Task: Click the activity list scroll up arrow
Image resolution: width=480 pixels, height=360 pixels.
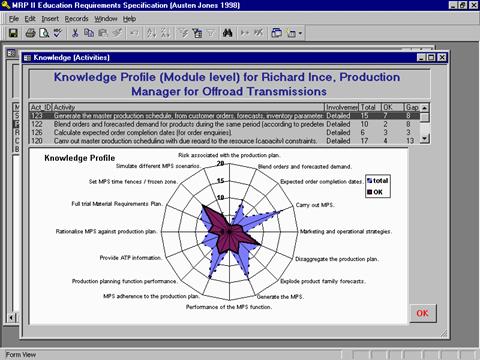Action: point(424,108)
